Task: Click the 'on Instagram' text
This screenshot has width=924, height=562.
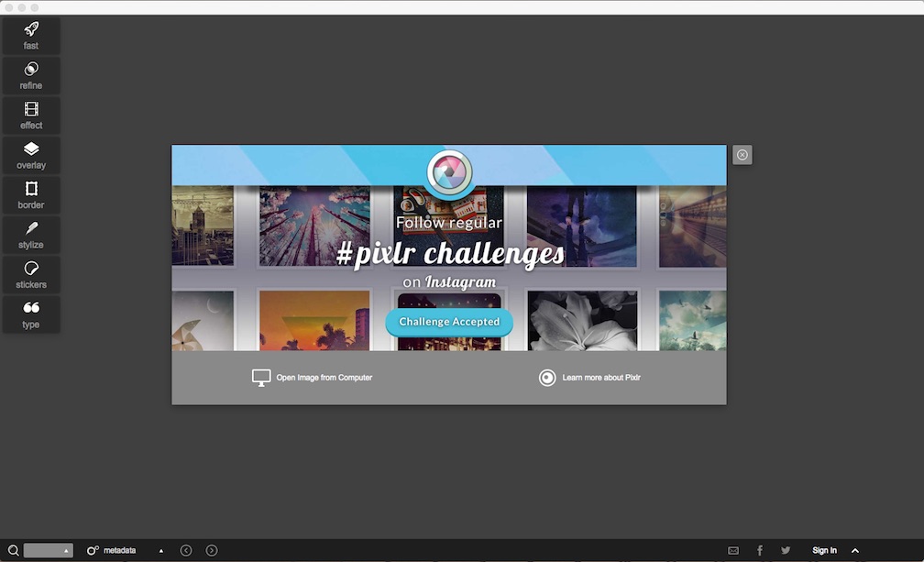Action: pyautogui.click(x=449, y=282)
